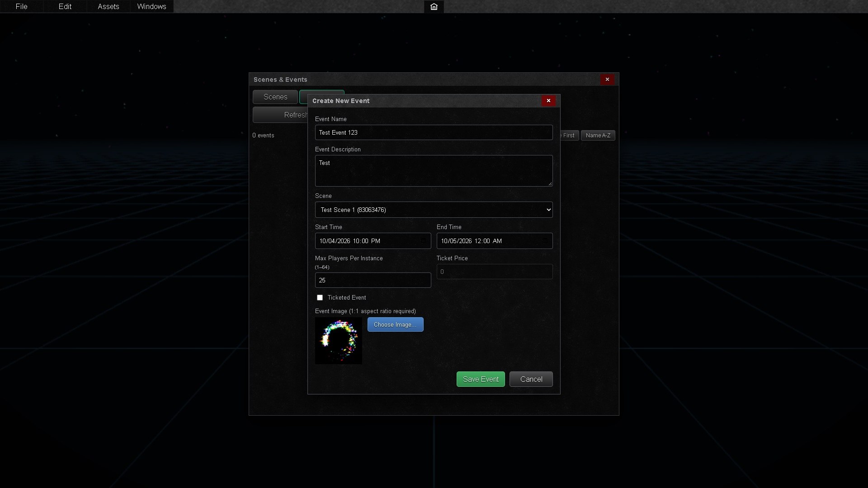Expand the Scene dropdown

[434, 210]
